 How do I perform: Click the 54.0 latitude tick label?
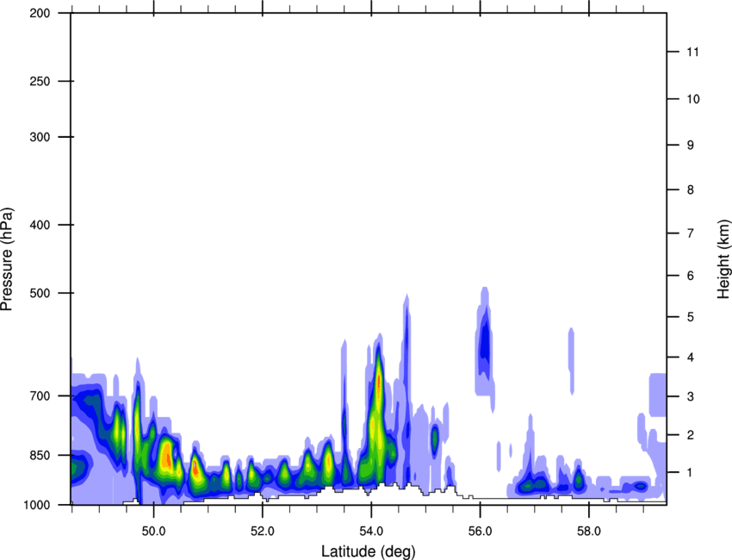(371, 532)
